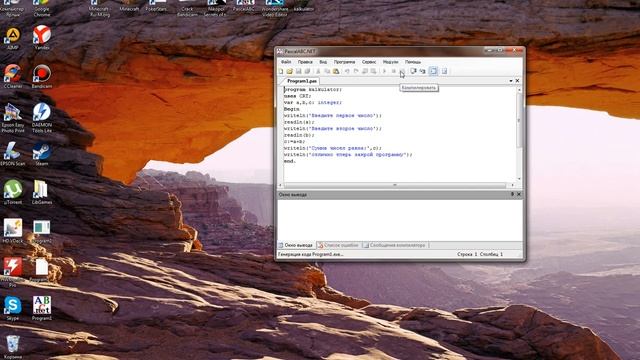Select the AIMP desktop icon
The height and width of the screenshot is (360, 640).
coord(13,39)
